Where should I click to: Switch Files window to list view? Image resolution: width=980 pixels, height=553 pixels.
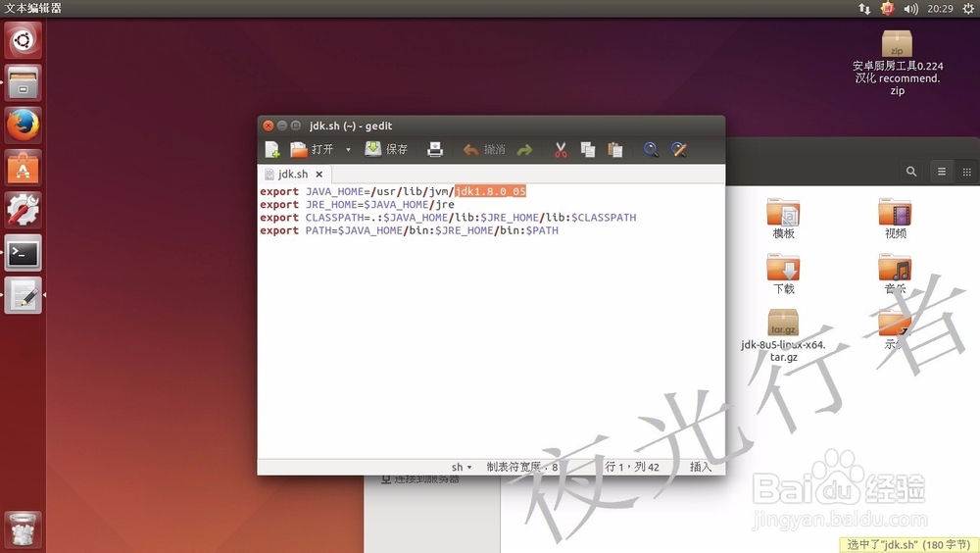pos(941,172)
